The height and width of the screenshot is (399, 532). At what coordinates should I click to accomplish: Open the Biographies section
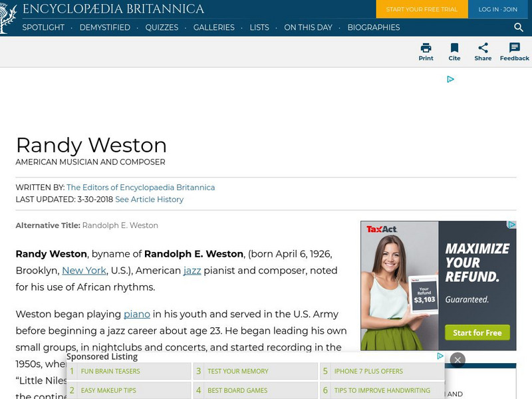(x=373, y=27)
